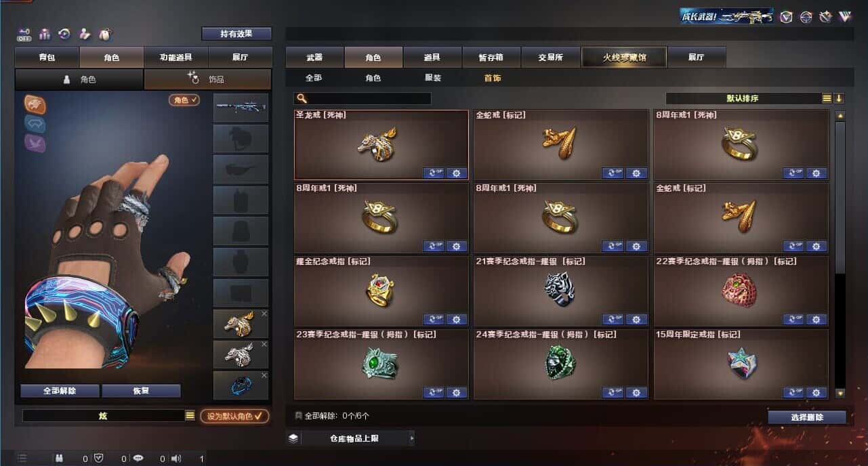The image size is (868, 466).
Task: Toggle the sort direction arrow button
Action: [x=839, y=98]
